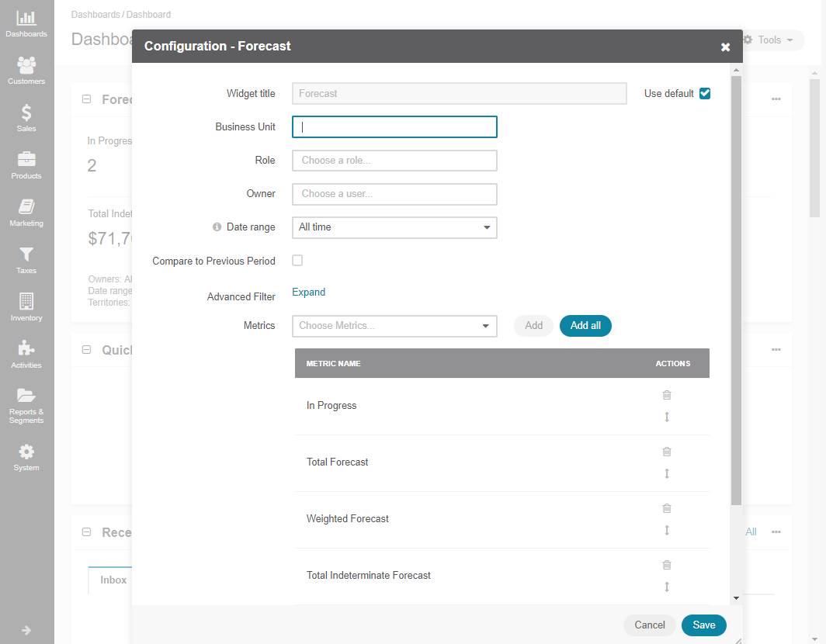Collapse the Quick widget panel

[86, 350]
